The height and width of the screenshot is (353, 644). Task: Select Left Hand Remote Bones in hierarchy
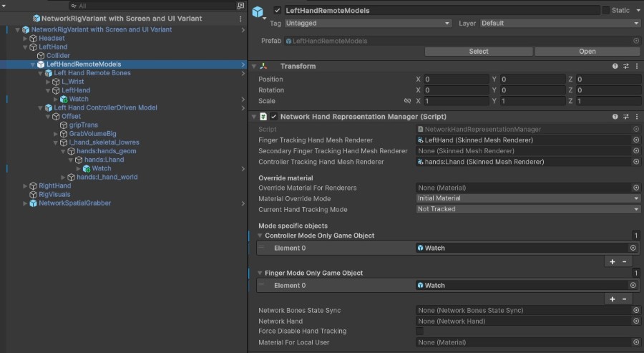click(x=92, y=73)
